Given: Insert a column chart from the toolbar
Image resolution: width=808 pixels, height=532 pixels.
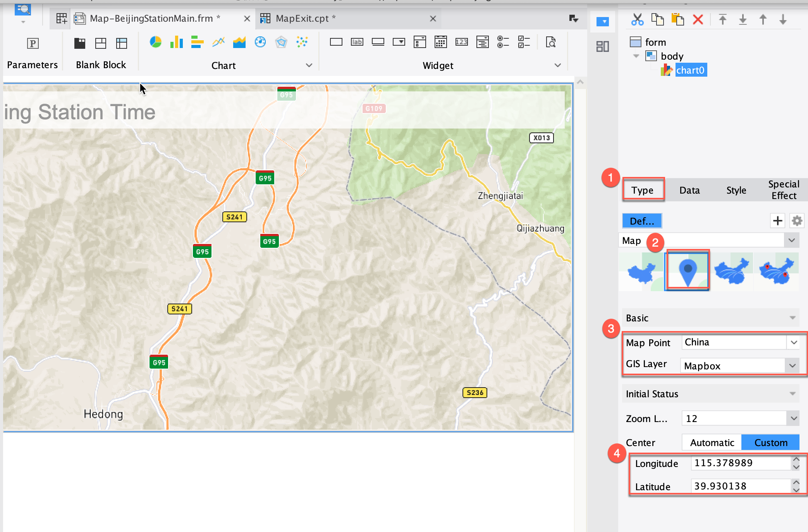Looking at the screenshot, I should (x=176, y=42).
